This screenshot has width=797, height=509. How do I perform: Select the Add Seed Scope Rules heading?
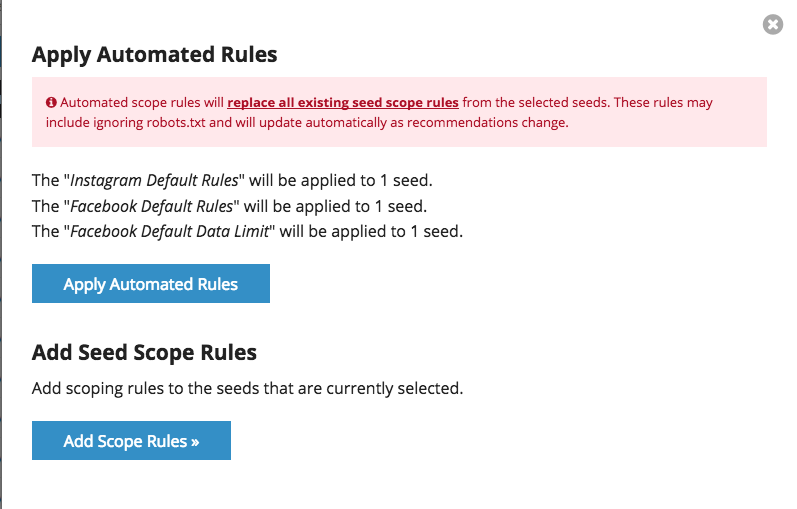point(144,352)
